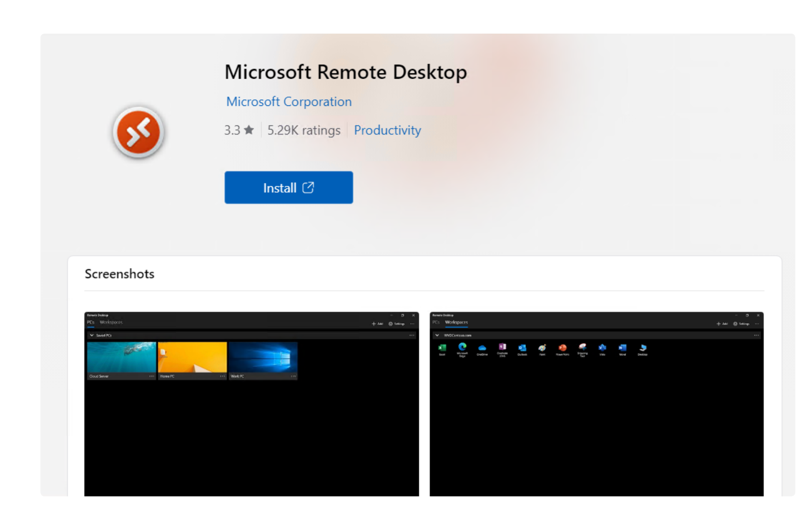Click the orange Remote Desktop app icon
Viewport: 812px width, 520px height.
[138, 132]
